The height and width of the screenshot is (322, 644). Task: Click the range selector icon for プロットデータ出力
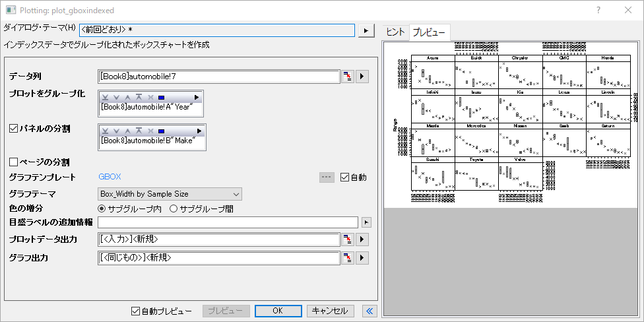coord(348,239)
